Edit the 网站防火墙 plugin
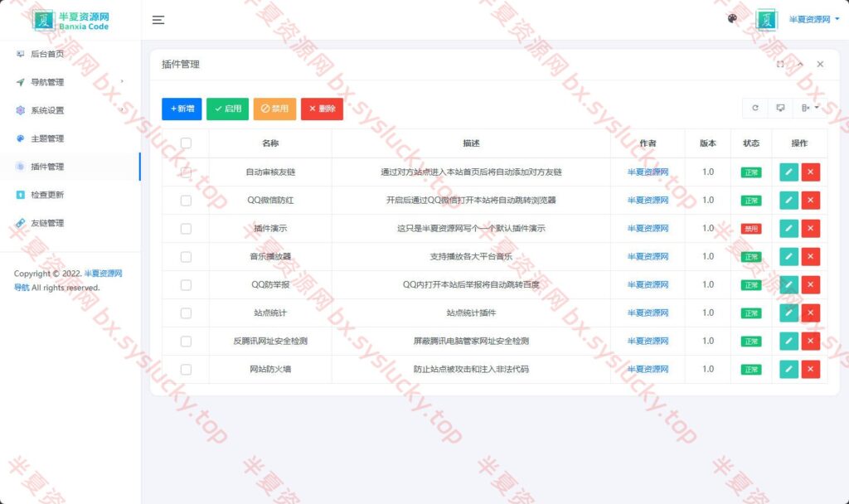 click(789, 369)
